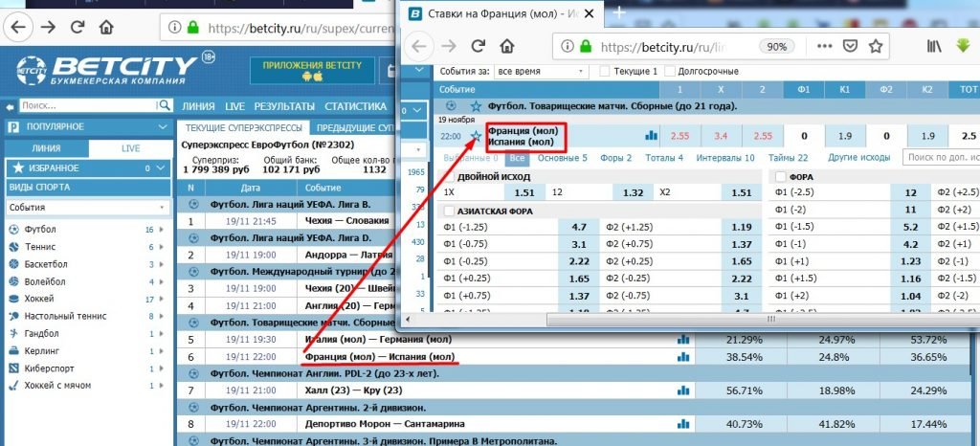980x446 pixels.
Task: Click site info icon in front address bar
Action: click(567, 46)
